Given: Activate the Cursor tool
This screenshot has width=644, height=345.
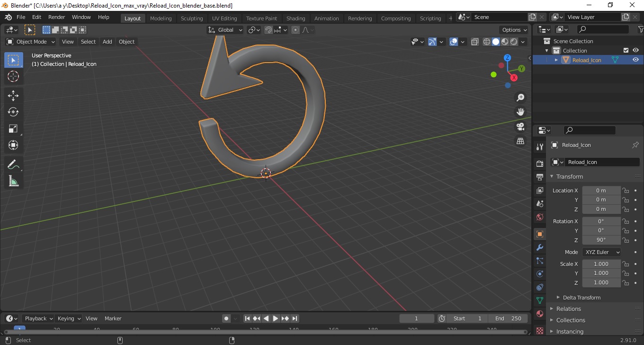Looking at the screenshot, I should click(x=13, y=76).
